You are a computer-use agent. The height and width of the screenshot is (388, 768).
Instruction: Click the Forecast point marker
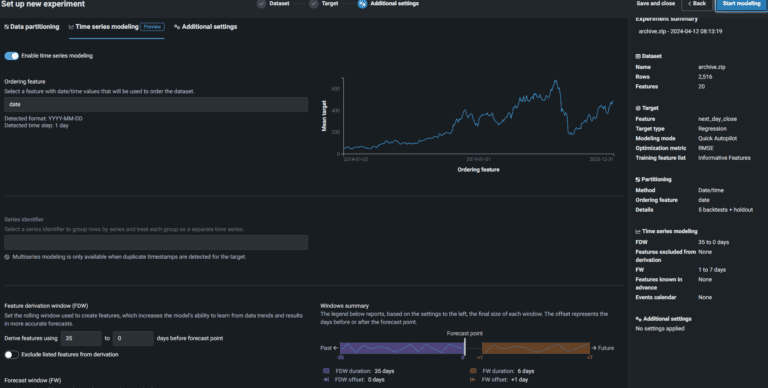click(464, 347)
